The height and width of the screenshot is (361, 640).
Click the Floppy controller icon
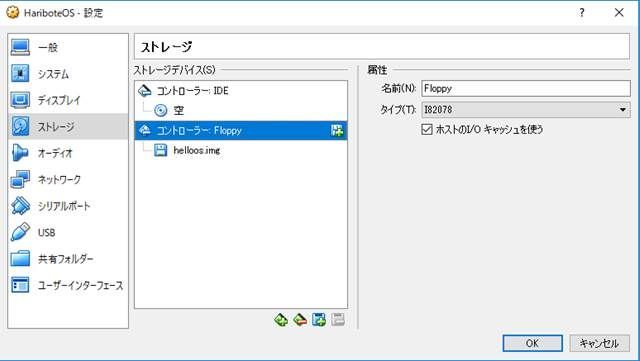[144, 130]
